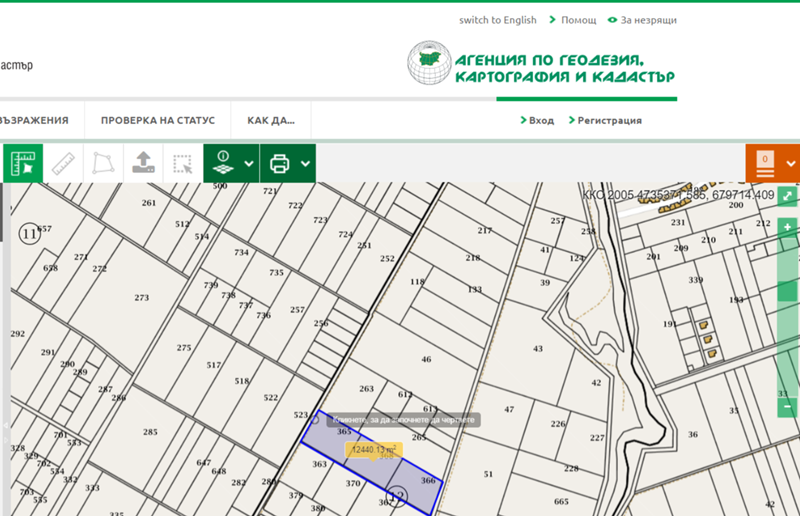Select the ruler distance measurement tool
The image size is (800, 516).
click(62, 163)
